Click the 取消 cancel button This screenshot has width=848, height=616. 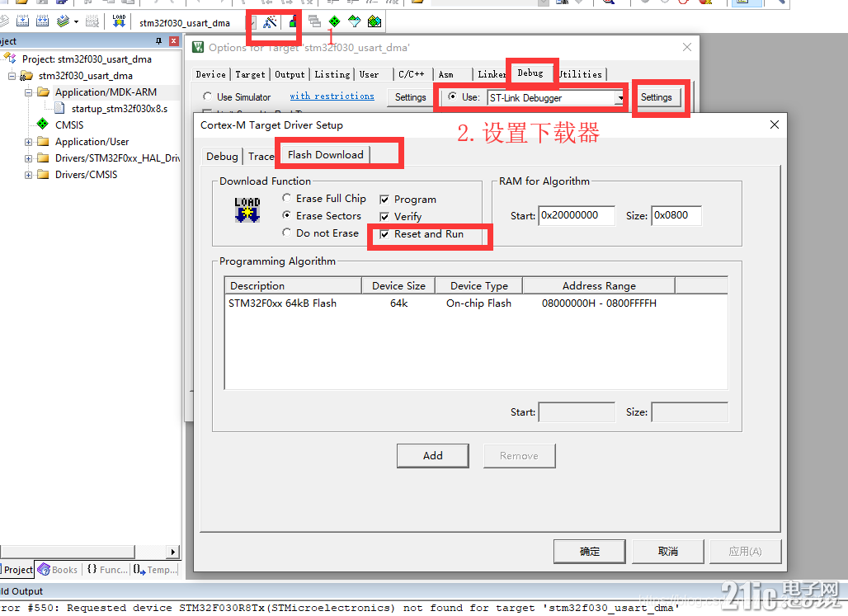[x=668, y=551]
